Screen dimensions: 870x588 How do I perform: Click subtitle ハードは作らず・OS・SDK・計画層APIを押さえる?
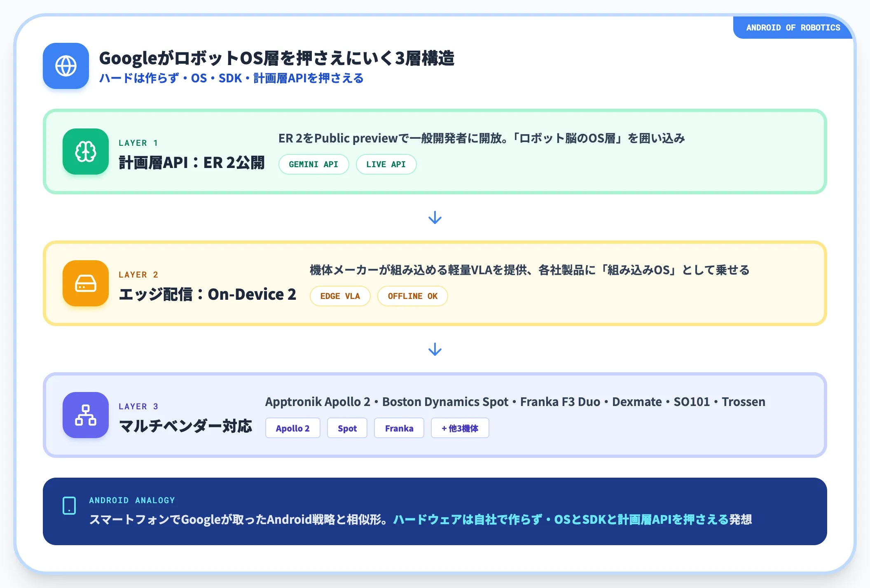tap(231, 78)
